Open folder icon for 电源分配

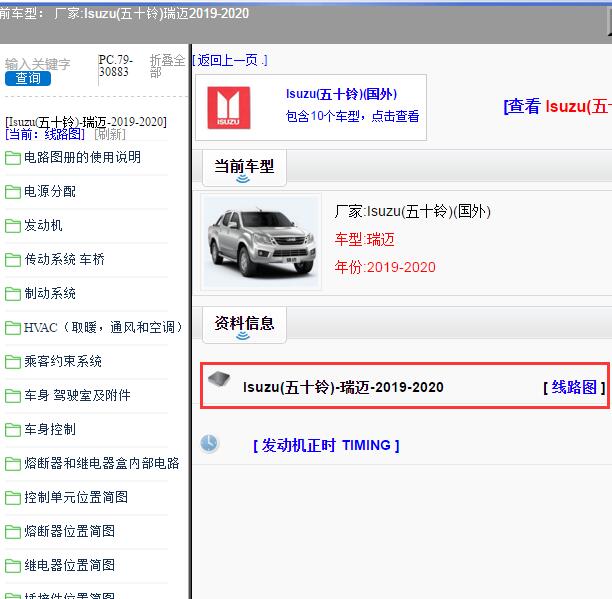click(12, 192)
